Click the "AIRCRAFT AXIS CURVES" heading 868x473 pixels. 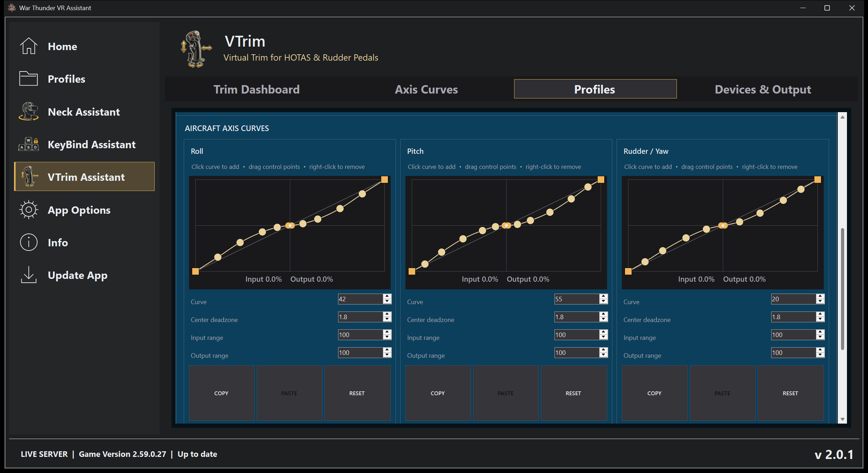(x=227, y=128)
